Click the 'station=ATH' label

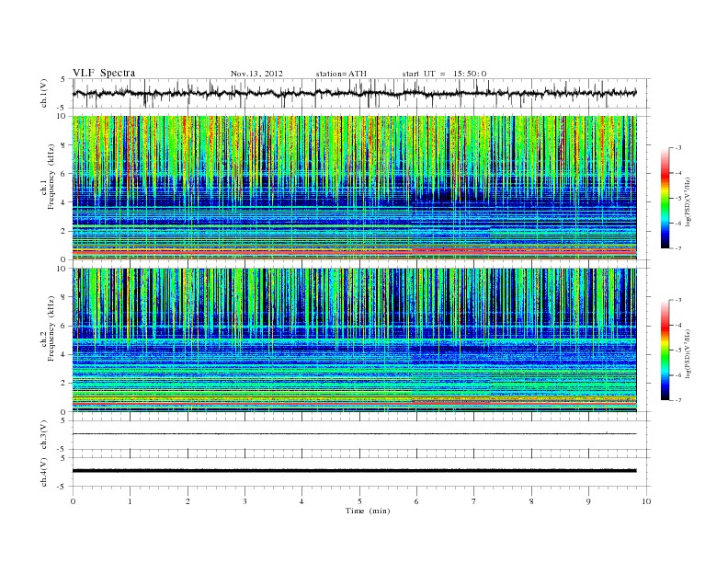pos(341,74)
